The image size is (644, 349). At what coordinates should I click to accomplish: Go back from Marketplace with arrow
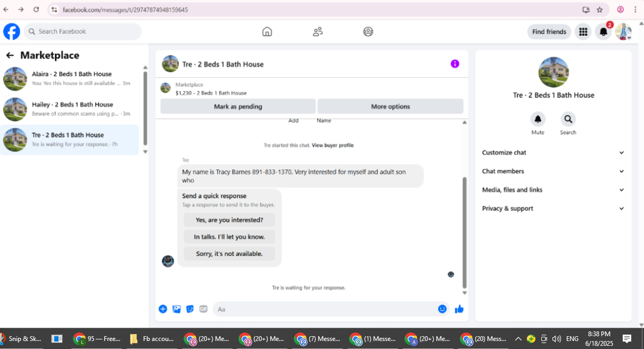click(10, 55)
